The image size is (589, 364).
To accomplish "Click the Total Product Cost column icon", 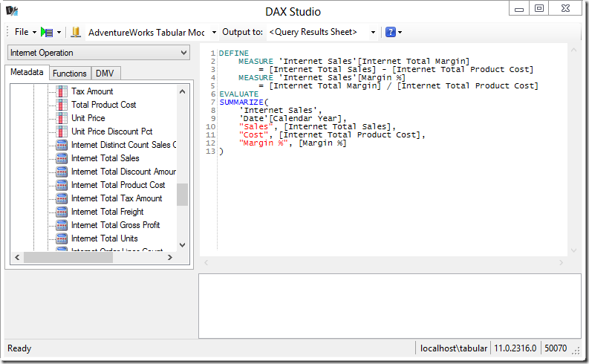I will pos(62,105).
